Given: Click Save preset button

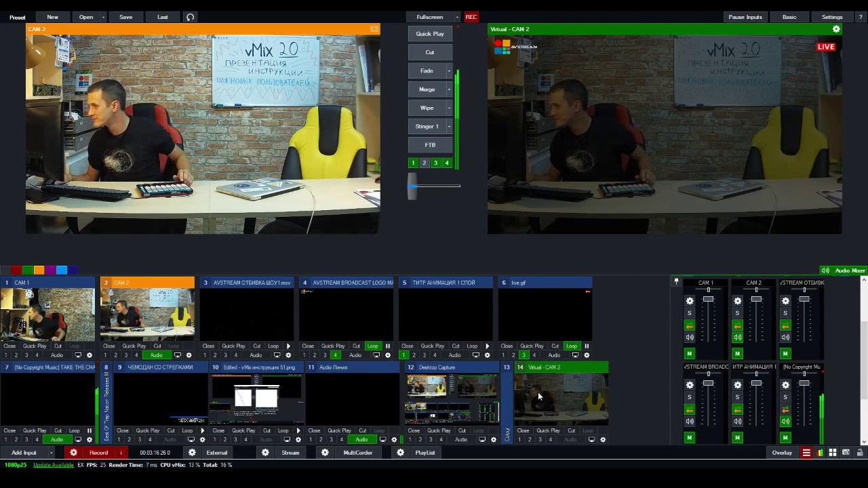Looking at the screenshot, I should (x=125, y=17).
